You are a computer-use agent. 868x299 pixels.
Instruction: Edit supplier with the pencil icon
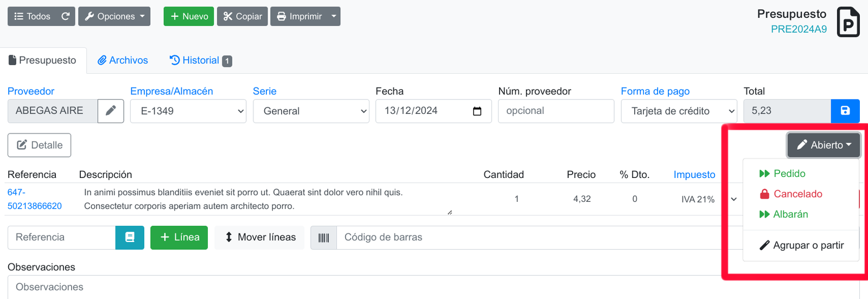111,111
